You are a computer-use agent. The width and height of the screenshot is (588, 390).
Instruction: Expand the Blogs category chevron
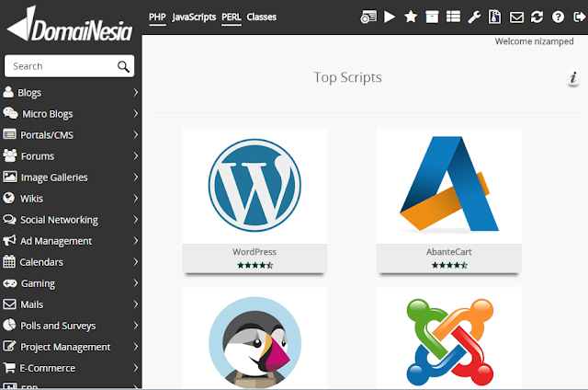pyautogui.click(x=136, y=92)
